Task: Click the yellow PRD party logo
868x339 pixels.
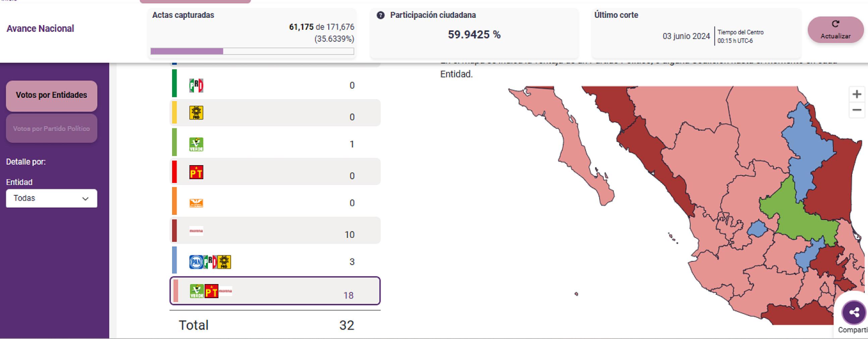Action: [x=196, y=113]
